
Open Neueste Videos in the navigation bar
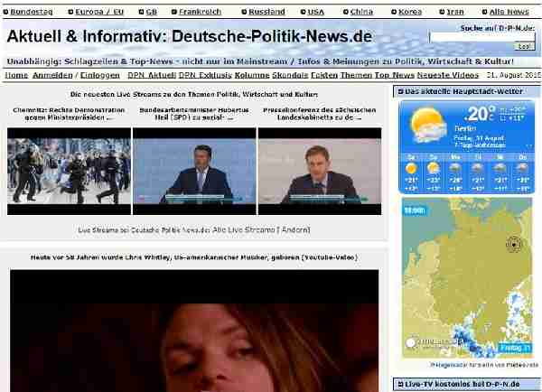click(448, 75)
